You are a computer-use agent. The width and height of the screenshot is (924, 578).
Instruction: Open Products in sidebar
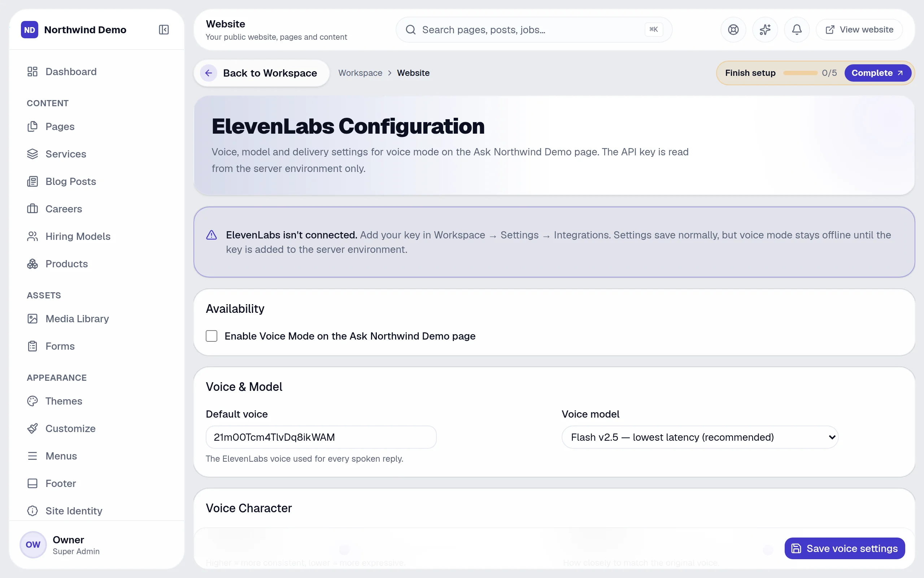(x=97, y=264)
